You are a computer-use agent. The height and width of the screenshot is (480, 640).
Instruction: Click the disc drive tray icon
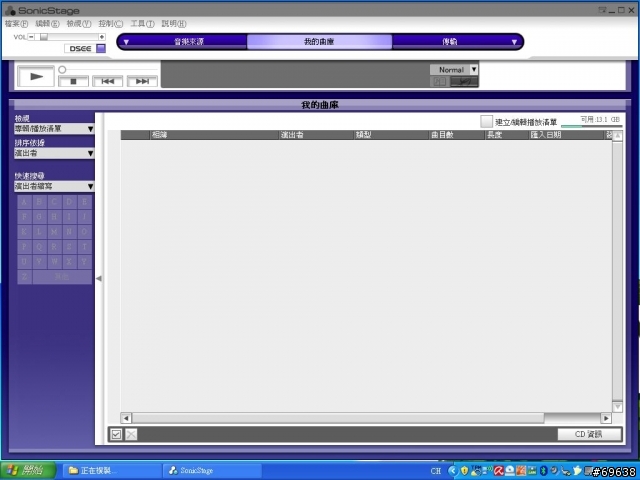point(509,471)
